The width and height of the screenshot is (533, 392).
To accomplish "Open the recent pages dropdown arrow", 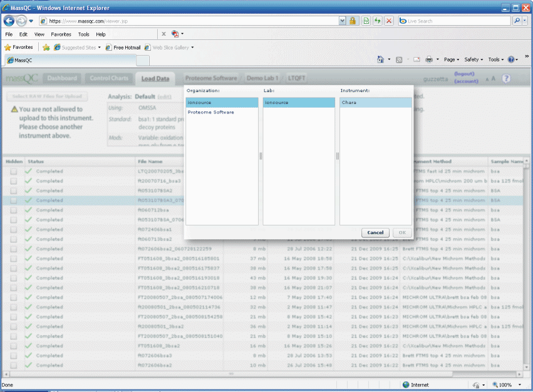I will click(x=31, y=21).
